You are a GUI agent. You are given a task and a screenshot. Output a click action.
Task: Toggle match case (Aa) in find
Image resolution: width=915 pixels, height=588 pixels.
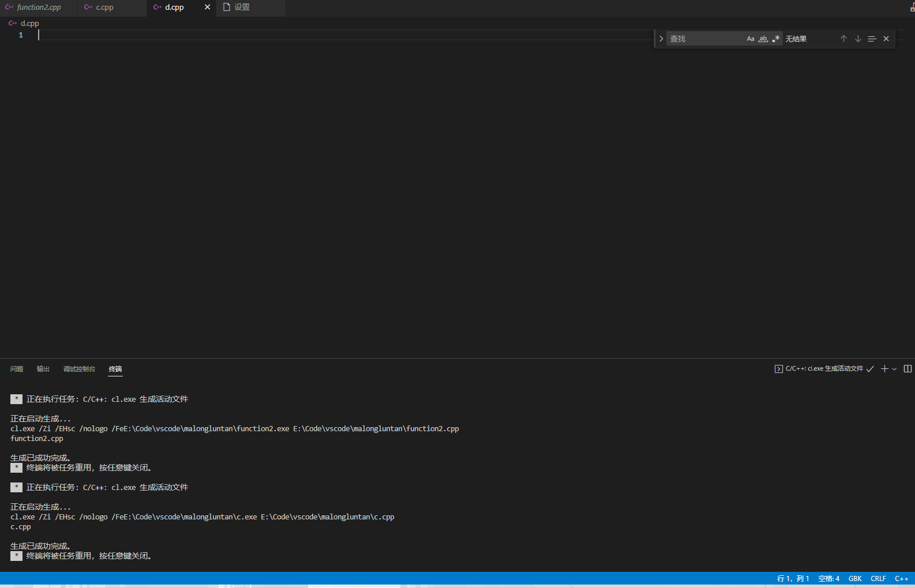coord(751,39)
